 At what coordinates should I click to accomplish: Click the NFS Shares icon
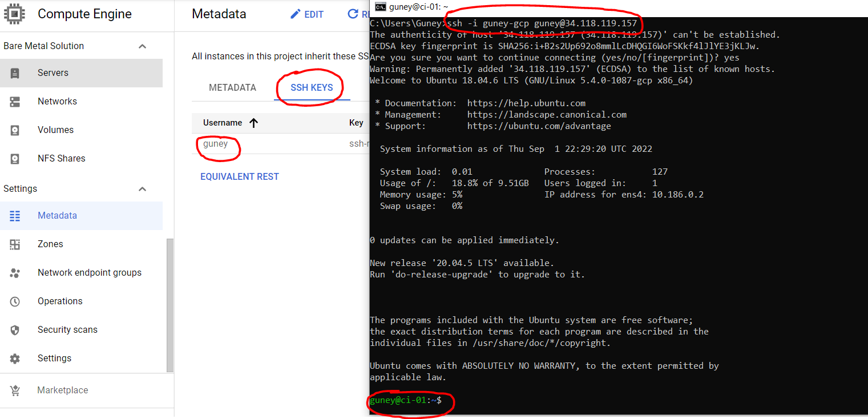(15, 159)
